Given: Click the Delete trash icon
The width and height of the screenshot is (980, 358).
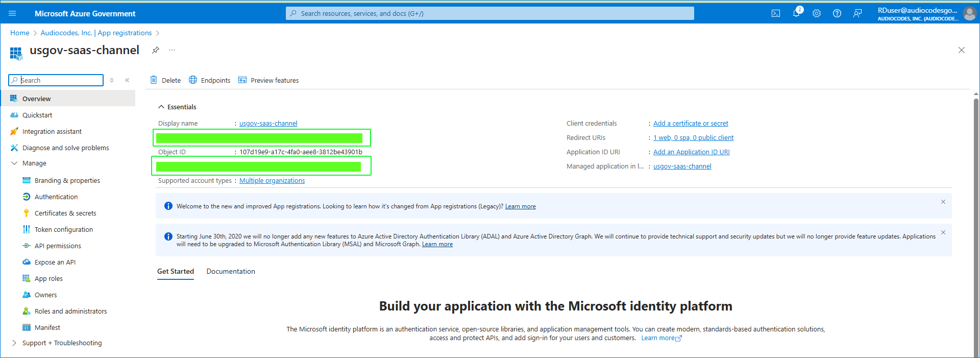Looking at the screenshot, I should tap(154, 80).
